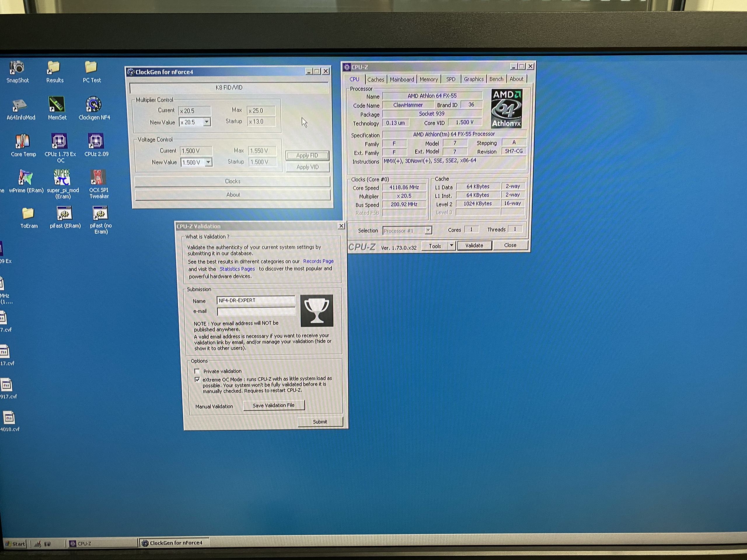This screenshot has width=747, height=560.
Task: Click the Core VID value 1.500 V
Action: click(464, 123)
